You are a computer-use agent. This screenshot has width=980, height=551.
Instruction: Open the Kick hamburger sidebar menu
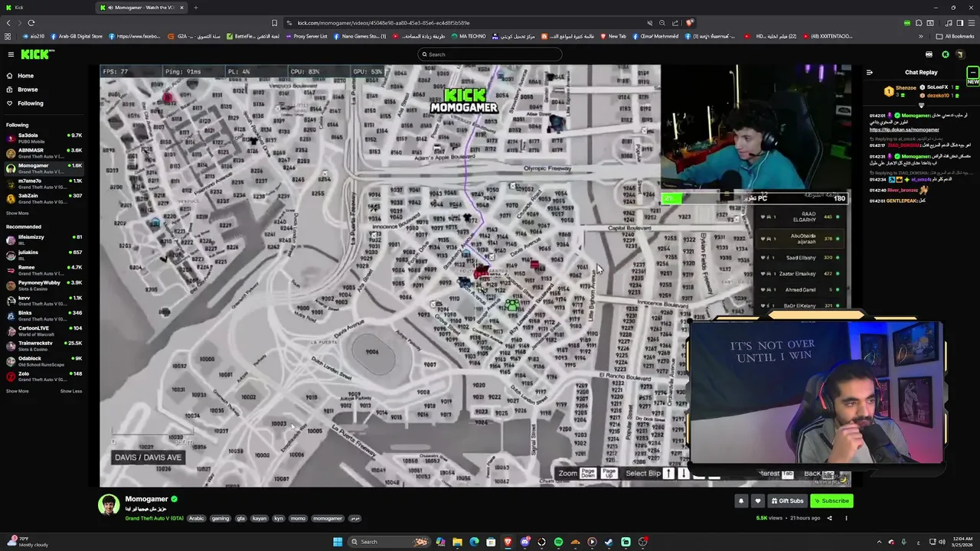11,54
